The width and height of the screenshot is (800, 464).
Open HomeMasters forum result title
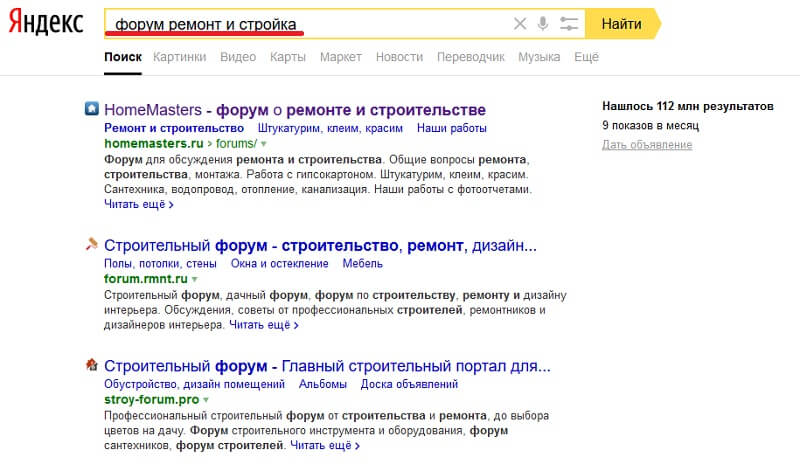pyautogui.click(x=295, y=110)
